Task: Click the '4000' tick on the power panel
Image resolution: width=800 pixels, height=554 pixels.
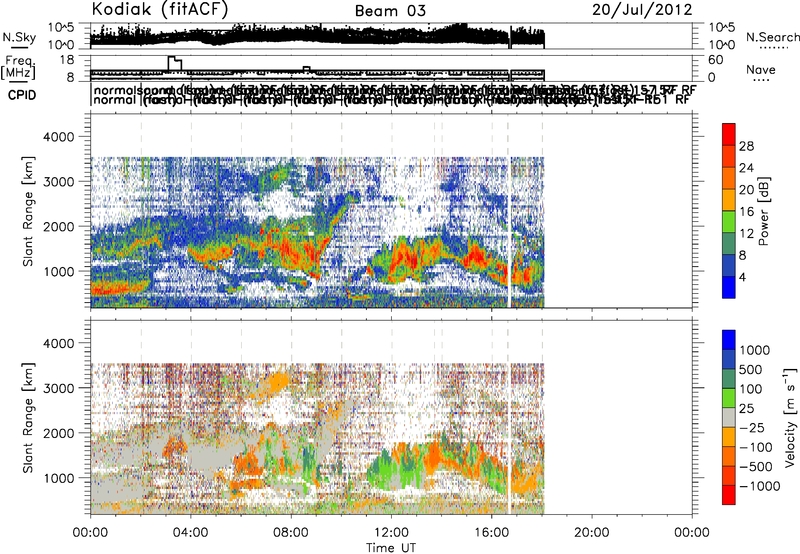Action: coord(58,137)
